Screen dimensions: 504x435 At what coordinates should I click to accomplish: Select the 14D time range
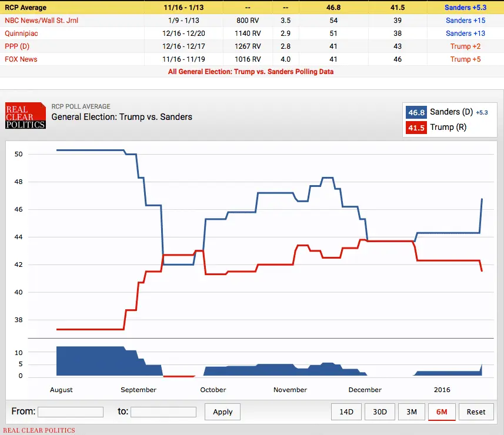point(346,411)
